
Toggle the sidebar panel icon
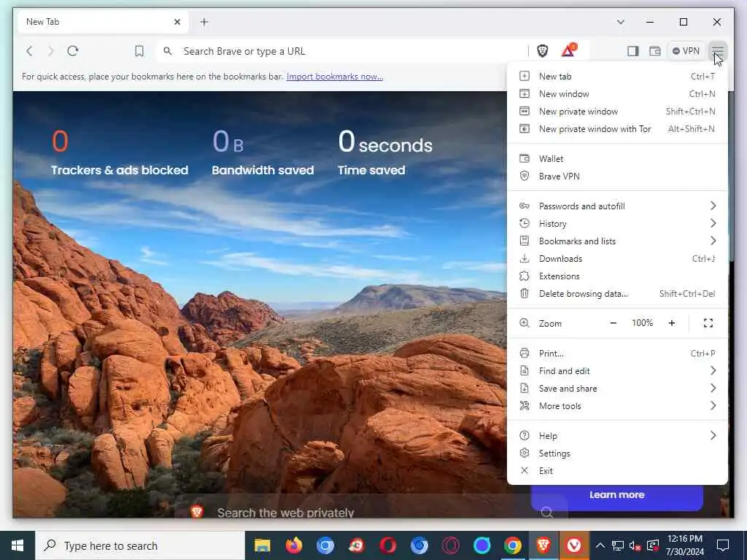(632, 51)
